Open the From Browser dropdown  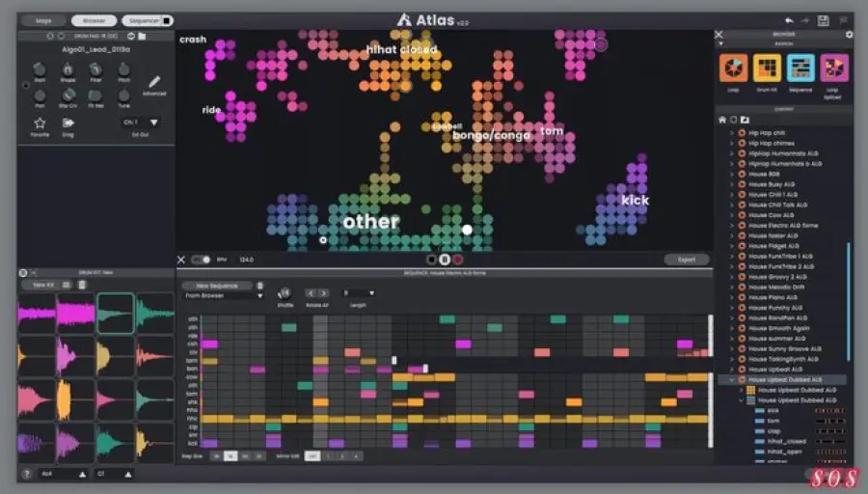[x=224, y=296]
